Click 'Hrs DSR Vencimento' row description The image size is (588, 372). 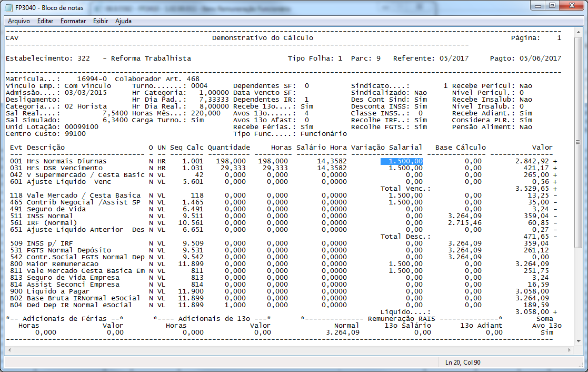[x=65, y=168]
